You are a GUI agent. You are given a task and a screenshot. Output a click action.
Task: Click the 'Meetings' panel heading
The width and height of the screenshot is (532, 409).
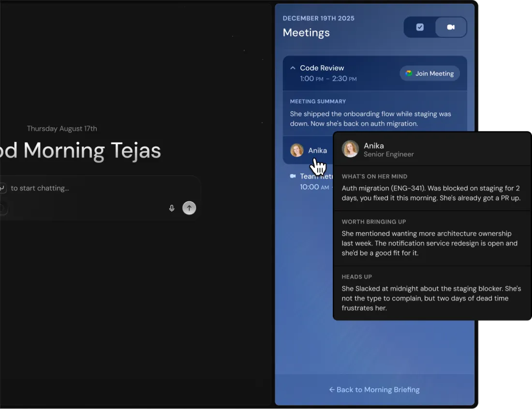tap(306, 32)
